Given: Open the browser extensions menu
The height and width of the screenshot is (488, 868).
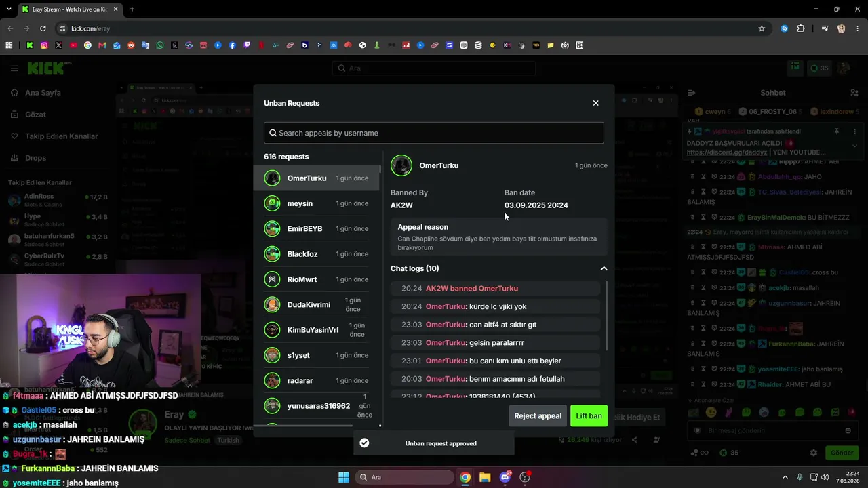Looking at the screenshot, I should (801, 28).
